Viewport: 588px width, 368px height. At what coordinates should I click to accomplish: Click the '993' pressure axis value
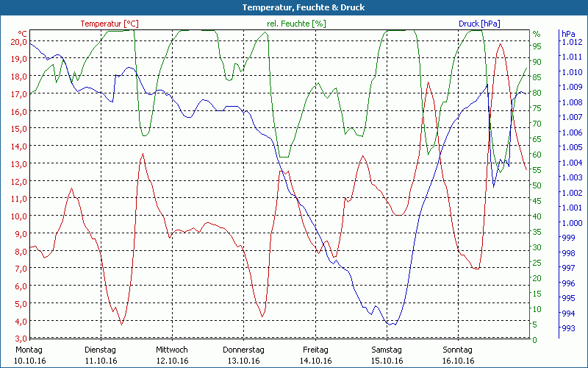click(568, 328)
